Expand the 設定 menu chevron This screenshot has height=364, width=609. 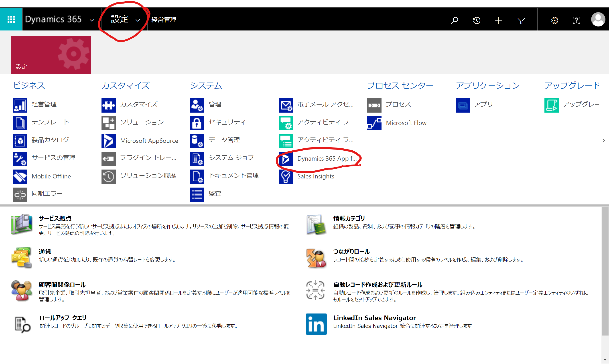coord(138,20)
